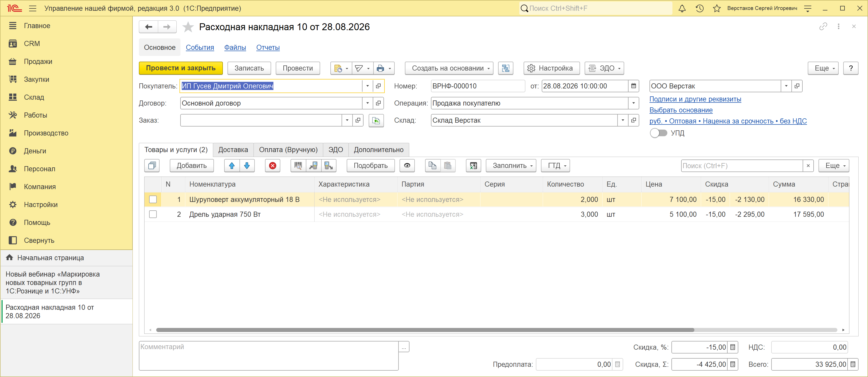Open the Оплата (Вручную) tab
868x377 pixels.
[x=288, y=150]
